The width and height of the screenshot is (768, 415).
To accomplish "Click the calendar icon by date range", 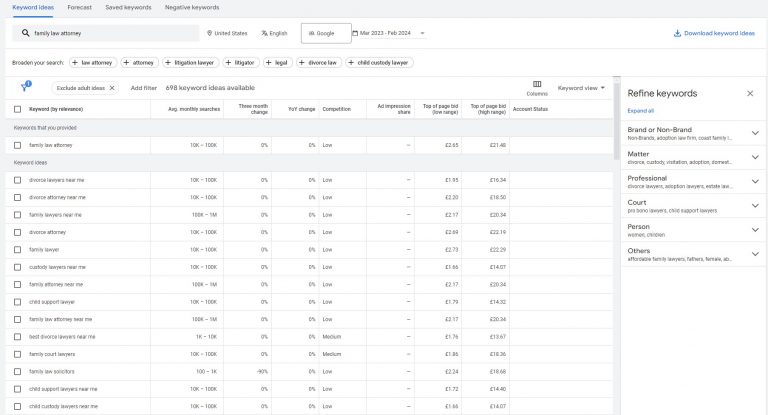I will pos(355,33).
